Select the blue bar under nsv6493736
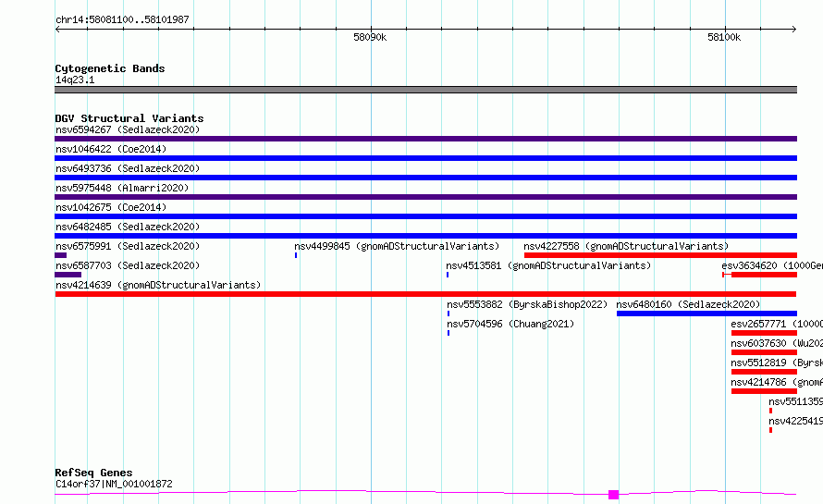This screenshot has width=823, height=504. 425,178
